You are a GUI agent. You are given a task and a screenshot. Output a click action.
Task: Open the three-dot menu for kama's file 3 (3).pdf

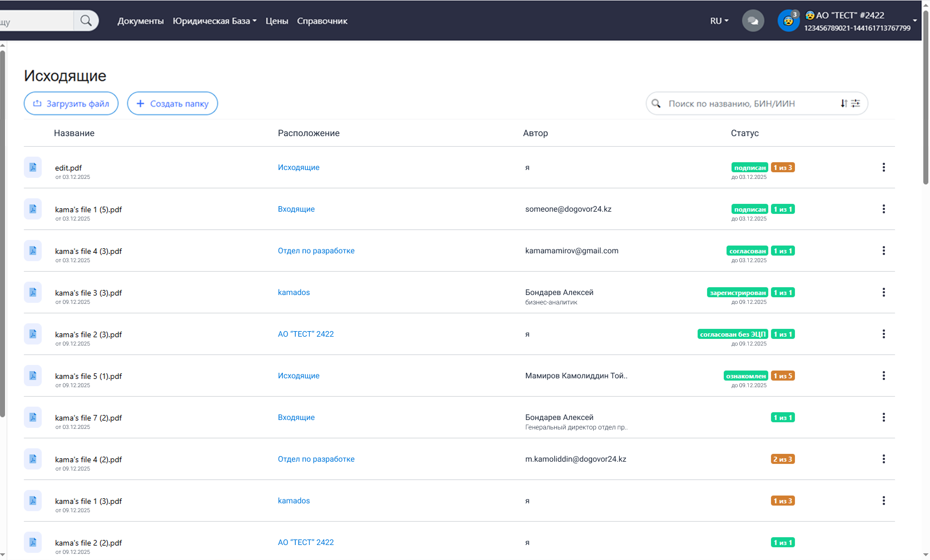(883, 292)
